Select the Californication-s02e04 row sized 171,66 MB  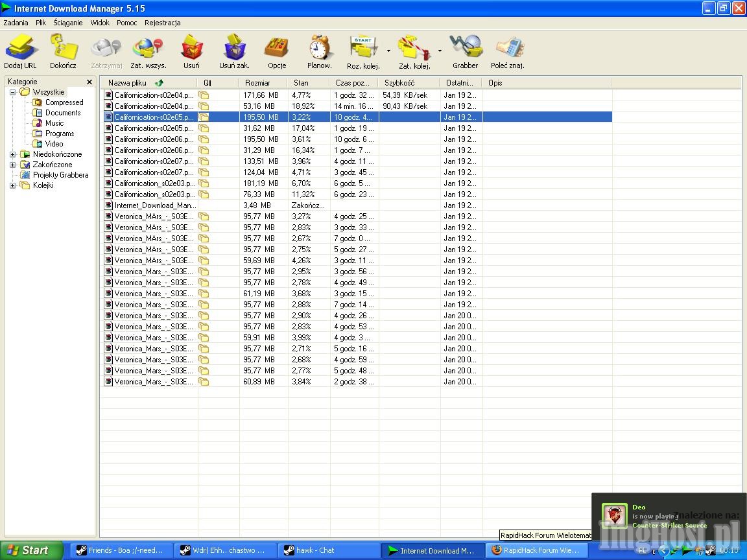pyautogui.click(x=357, y=95)
